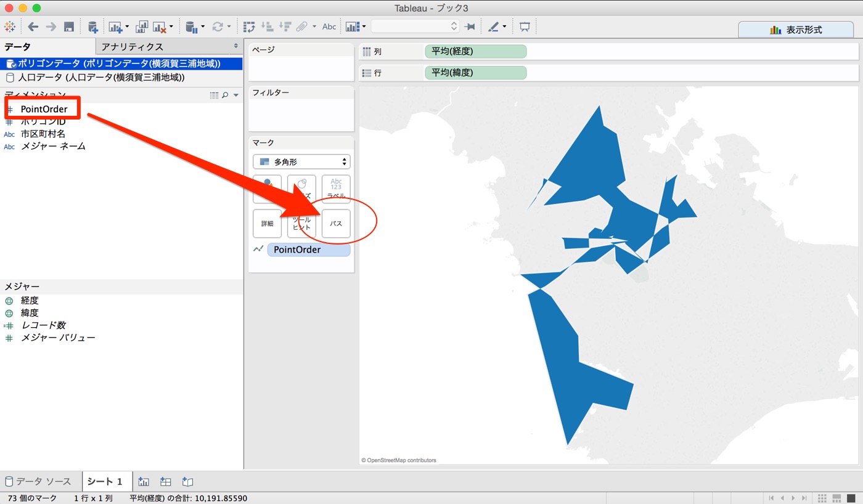Screen dimensions: 863x504
Task: Click the Abc show mark labels icon
Action: click(328, 26)
